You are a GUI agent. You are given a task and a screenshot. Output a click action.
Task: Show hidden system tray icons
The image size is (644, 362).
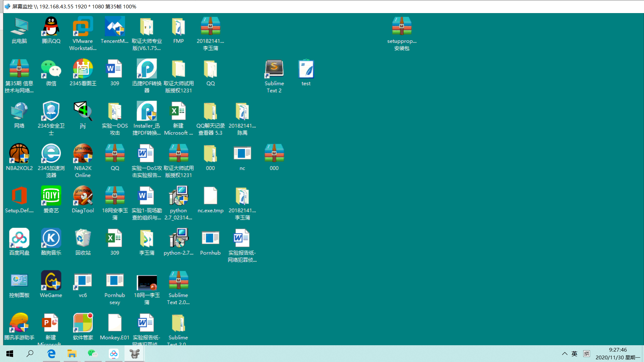point(565,354)
